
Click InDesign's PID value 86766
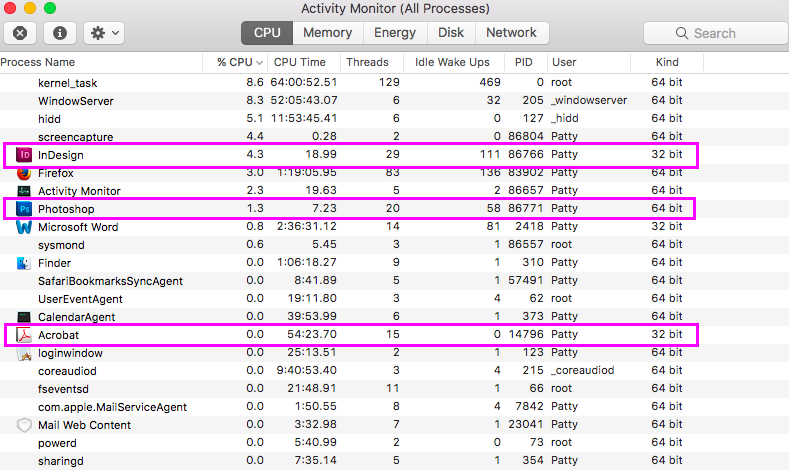[x=525, y=154]
